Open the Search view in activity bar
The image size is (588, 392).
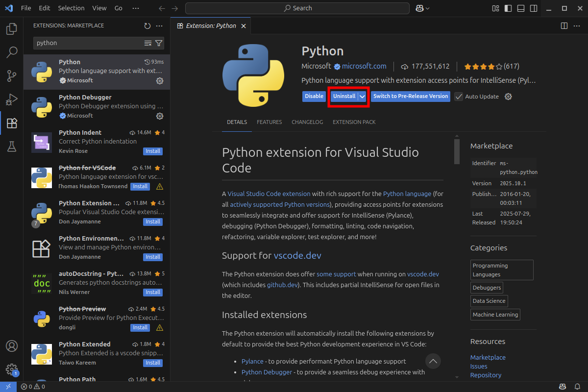point(12,52)
